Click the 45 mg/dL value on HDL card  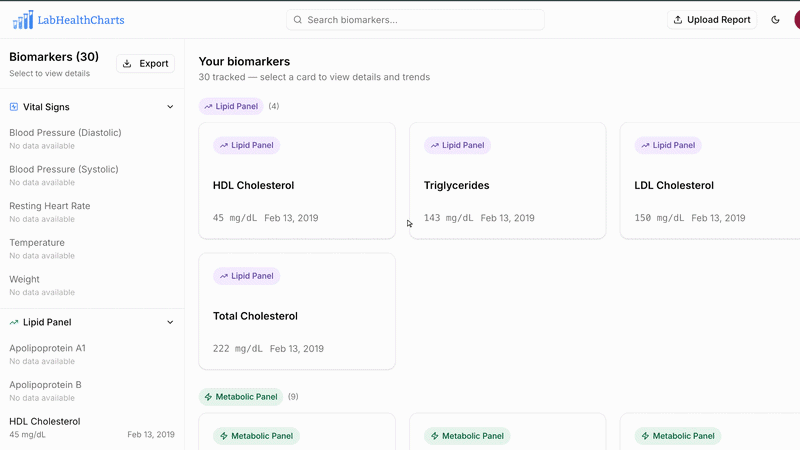point(235,218)
